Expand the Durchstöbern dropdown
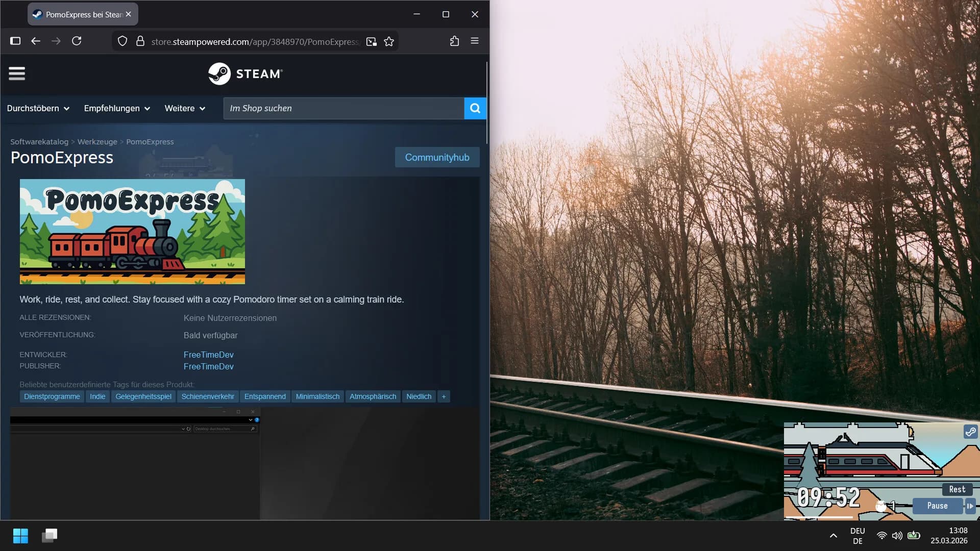980x551 pixels. (x=38, y=108)
